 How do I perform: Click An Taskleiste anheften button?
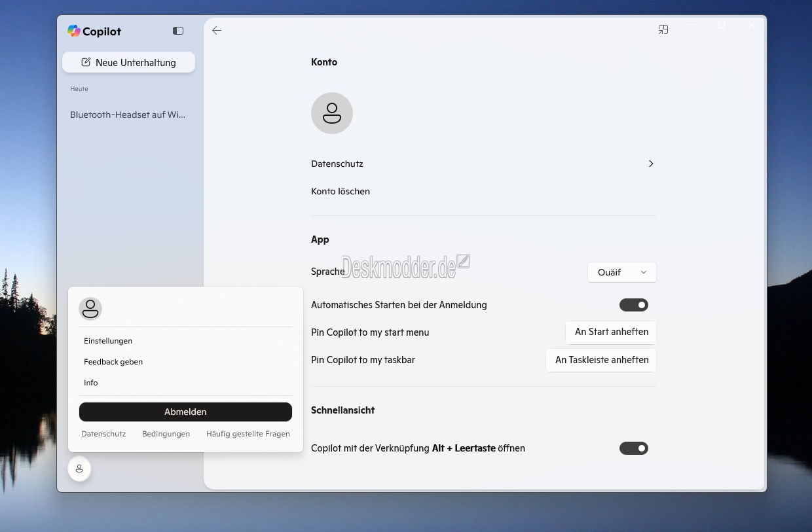click(602, 360)
